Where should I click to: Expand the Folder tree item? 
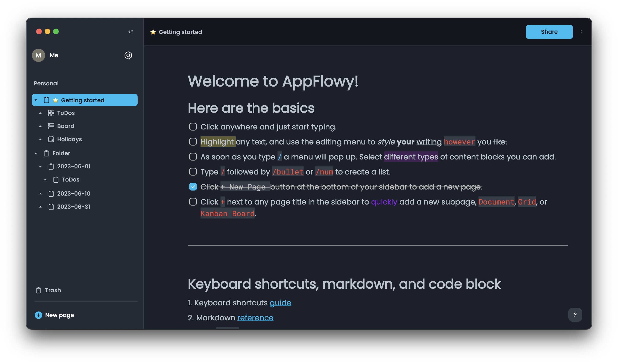[36, 153]
